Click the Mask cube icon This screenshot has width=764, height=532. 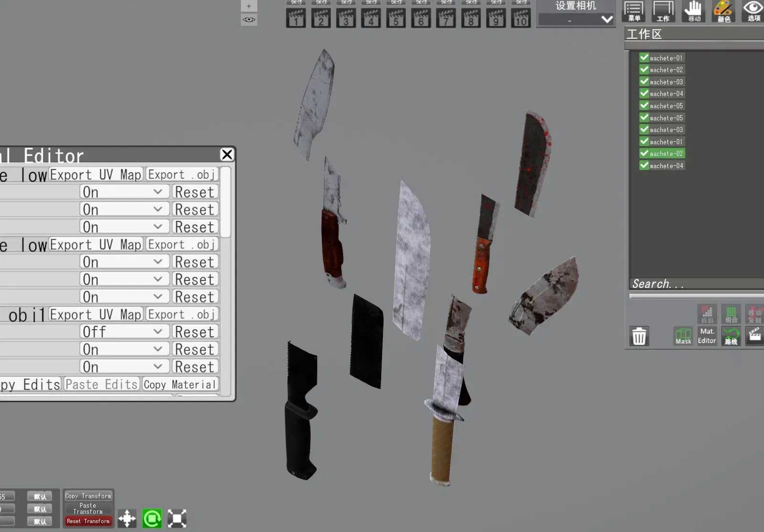point(683,336)
